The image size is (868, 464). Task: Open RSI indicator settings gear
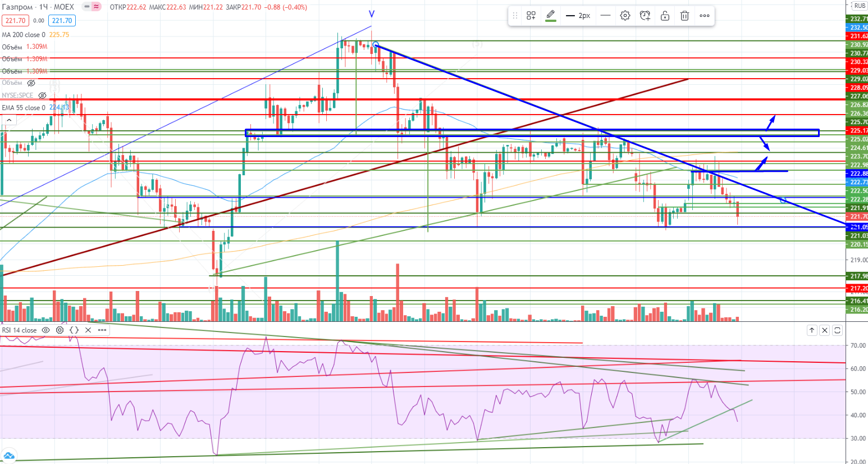click(60, 330)
